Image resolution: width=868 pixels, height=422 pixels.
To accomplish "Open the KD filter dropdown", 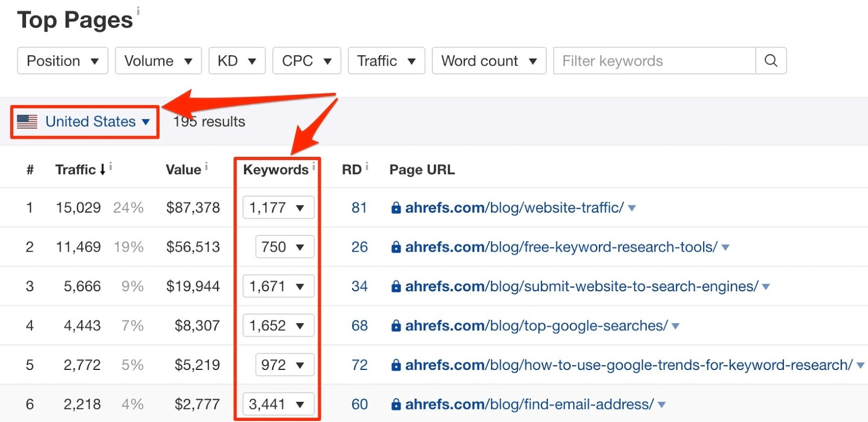I will (237, 61).
